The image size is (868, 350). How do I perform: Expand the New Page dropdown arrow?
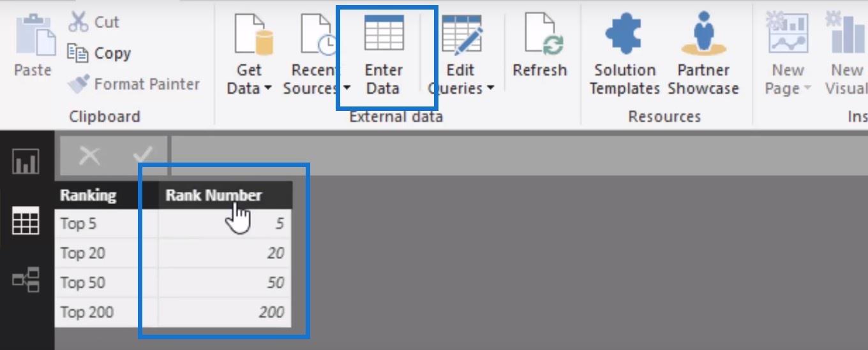807,89
